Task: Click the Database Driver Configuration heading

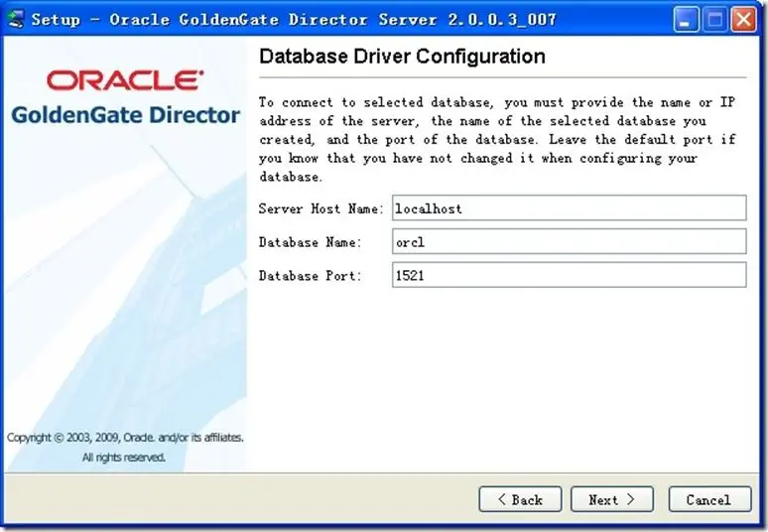Action: pos(402,57)
